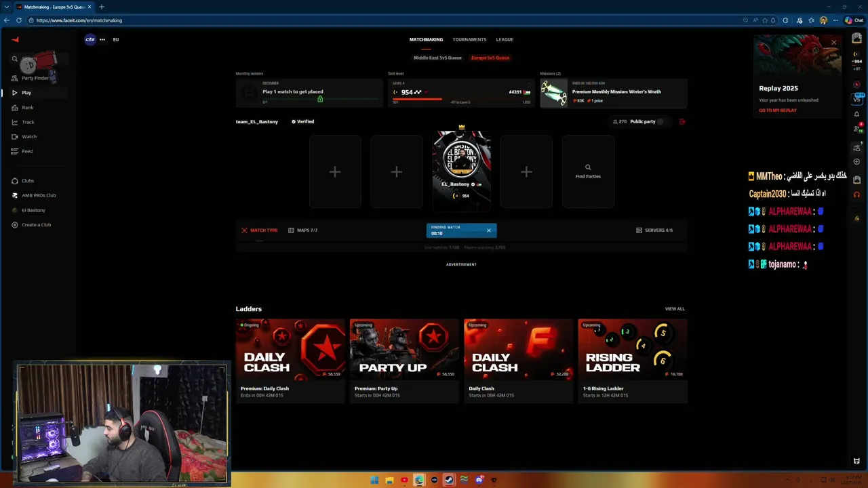Add player in second empty party slot

tap(397, 172)
